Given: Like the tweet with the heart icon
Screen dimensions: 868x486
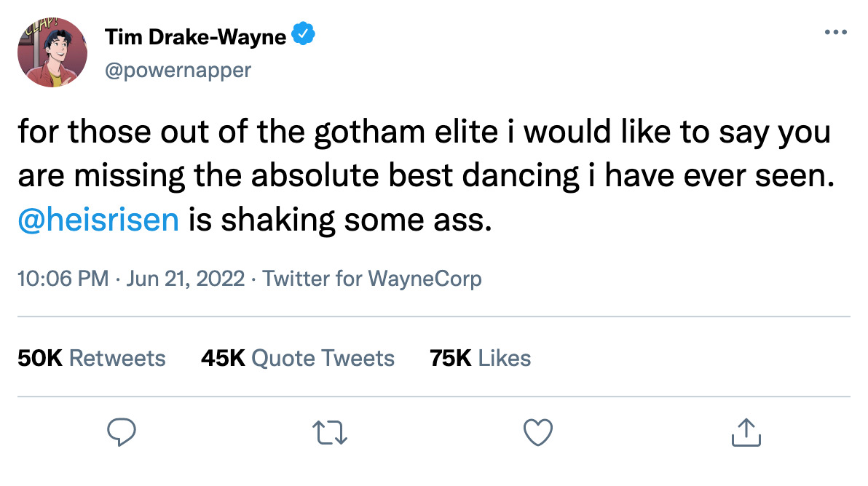Looking at the screenshot, I should pos(538,434).
